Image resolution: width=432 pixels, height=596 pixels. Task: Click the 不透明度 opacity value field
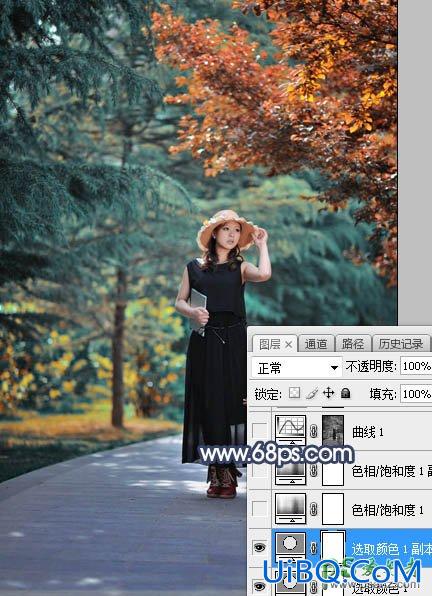coord(416,366)
